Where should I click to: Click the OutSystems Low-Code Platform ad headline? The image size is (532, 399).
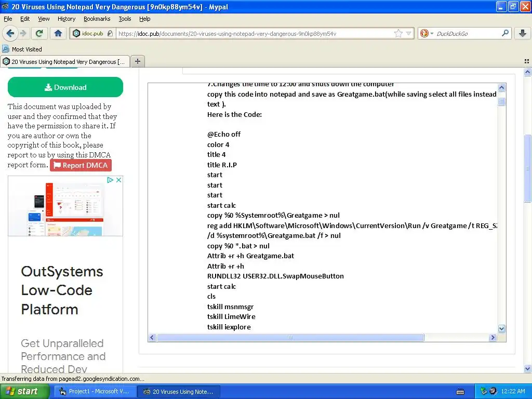[x=62, y=290]
